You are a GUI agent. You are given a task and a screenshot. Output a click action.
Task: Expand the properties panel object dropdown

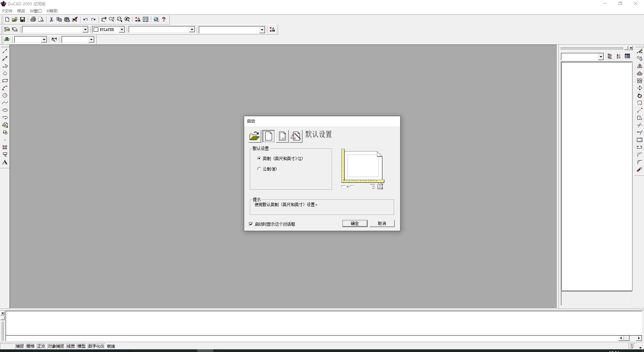click(601, 57)
